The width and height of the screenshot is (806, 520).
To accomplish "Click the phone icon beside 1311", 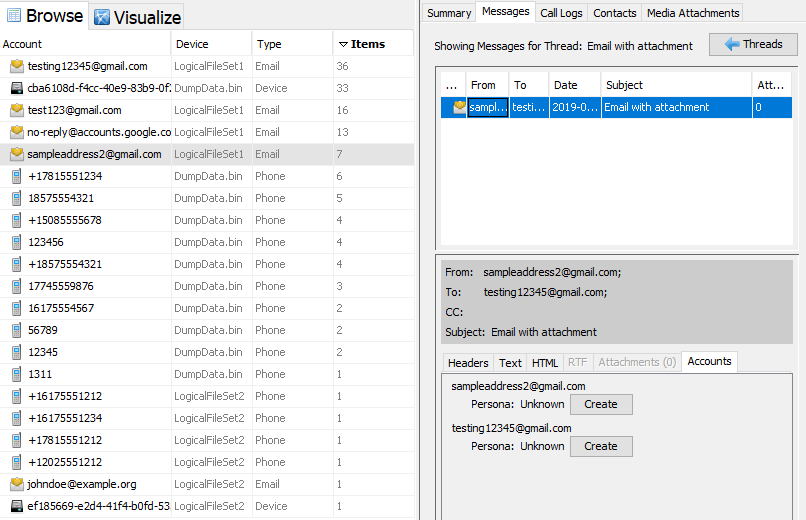I will coord(16,374).
